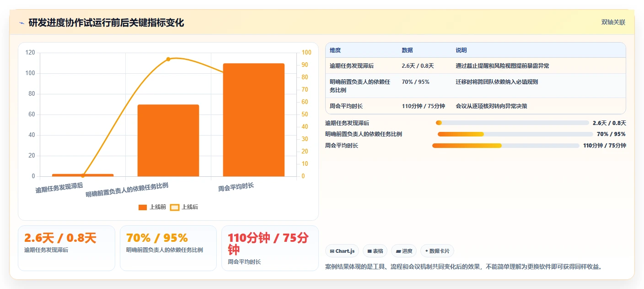Click the line point at peak value 95

(x=168, y=59)
